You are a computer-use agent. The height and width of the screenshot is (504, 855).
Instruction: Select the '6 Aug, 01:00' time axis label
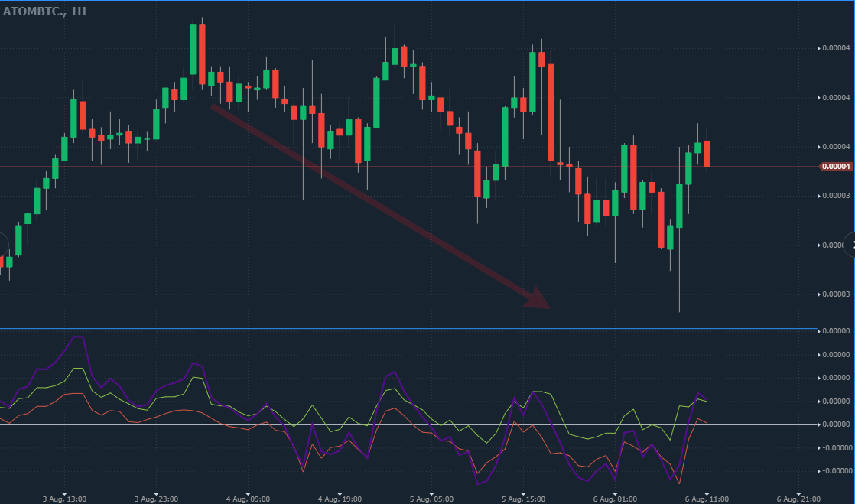[615, 499]
